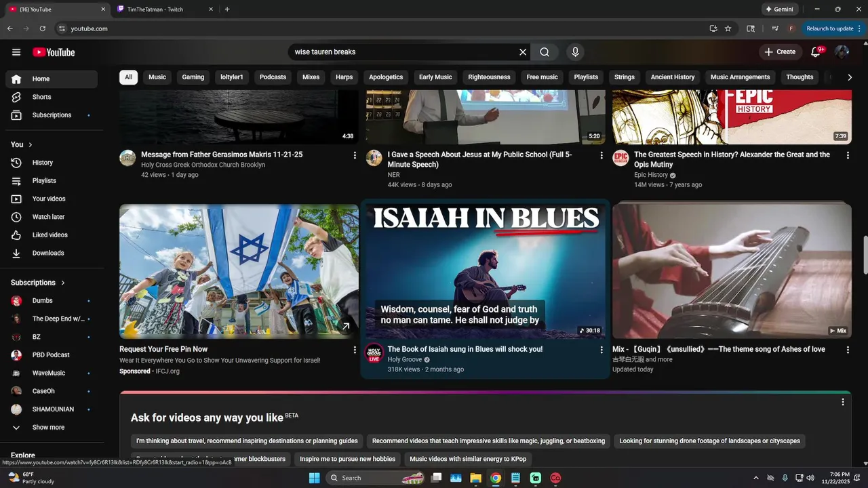The image size is (868, 488).
Task: Reload the page
Action: point(43,28)
